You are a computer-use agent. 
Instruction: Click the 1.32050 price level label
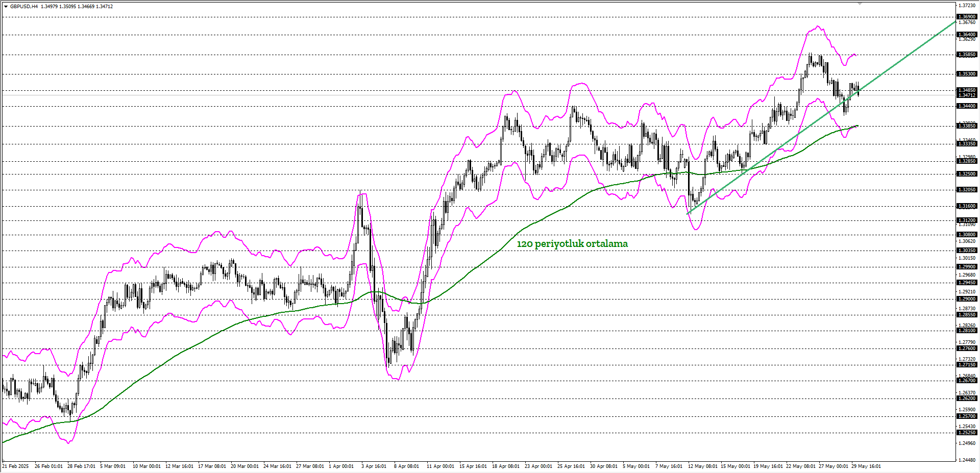coord(967,190)
